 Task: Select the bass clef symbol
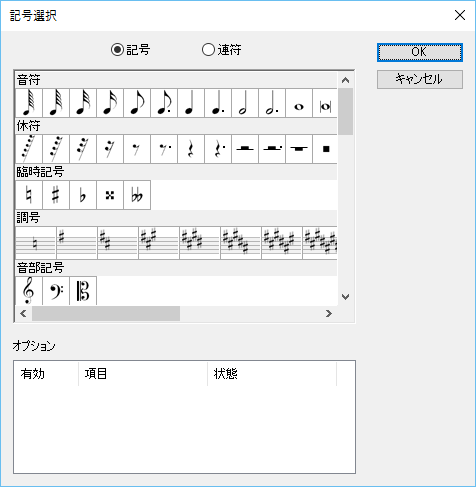pyautogui.click(x=56, y=290)
